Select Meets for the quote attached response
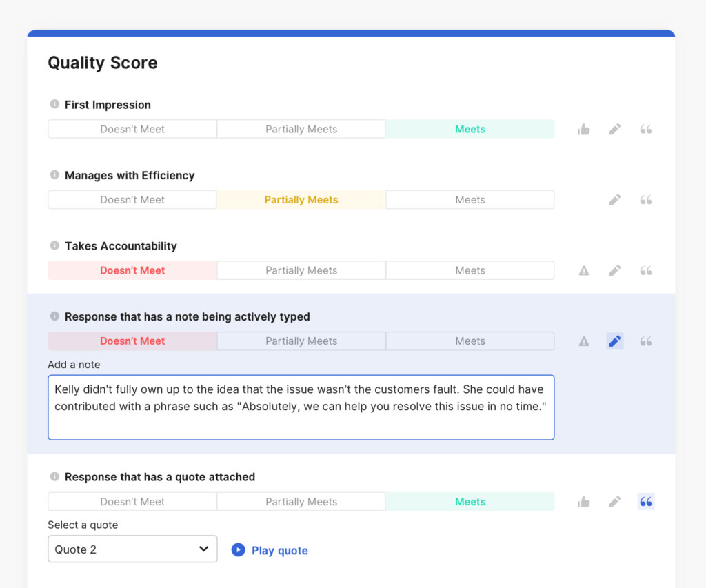Screen dimensions: 706x588 click(x=470, y=501)
